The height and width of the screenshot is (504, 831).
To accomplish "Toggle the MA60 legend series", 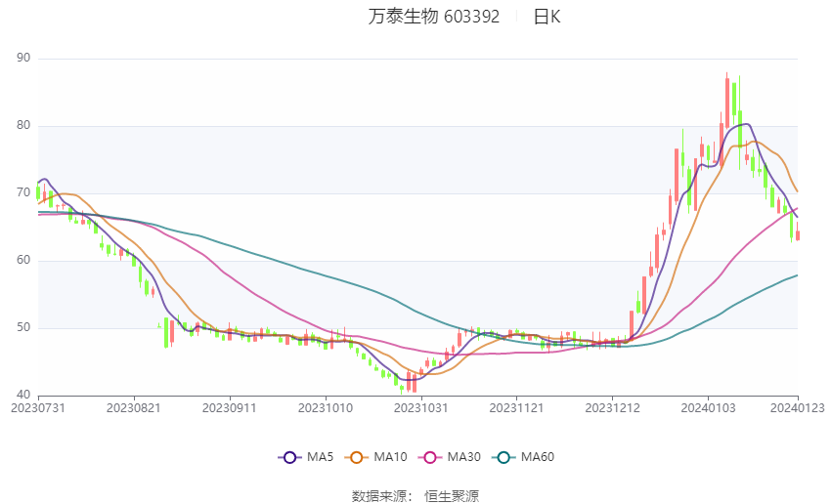I will [x=523, y=457].
